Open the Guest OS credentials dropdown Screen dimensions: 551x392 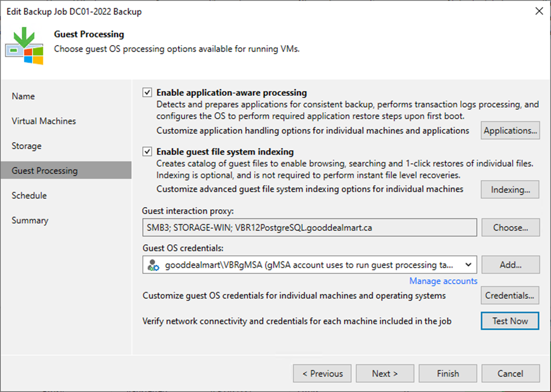469,264
